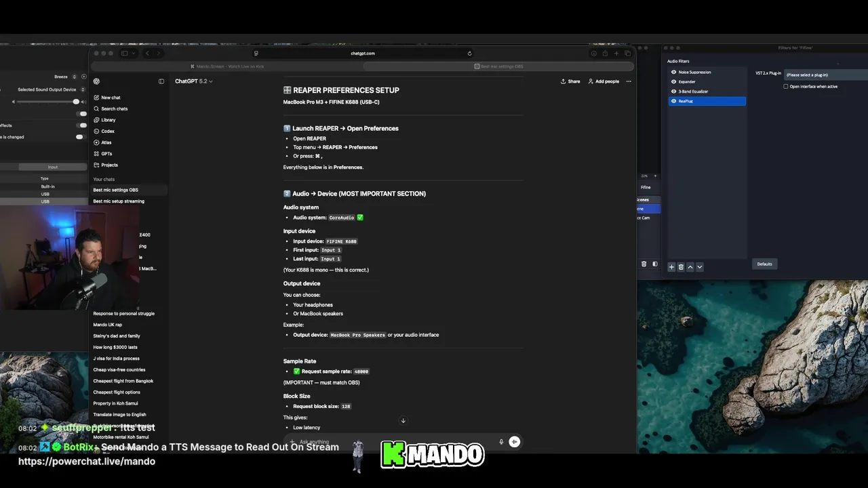The height and width of the screenshot is (488, 868).
Task: Open How long $3000 lasts chat
Action: pos(115,347)
